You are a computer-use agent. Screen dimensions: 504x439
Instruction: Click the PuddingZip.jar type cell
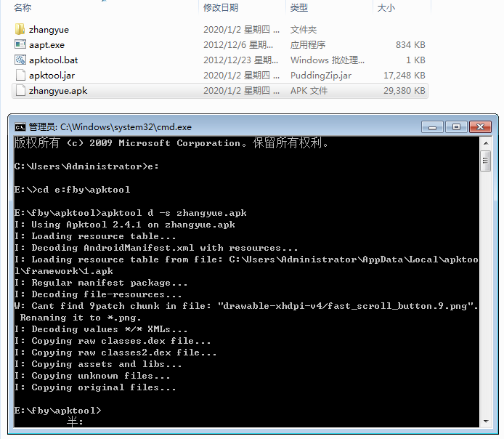[x=321, y=76]
